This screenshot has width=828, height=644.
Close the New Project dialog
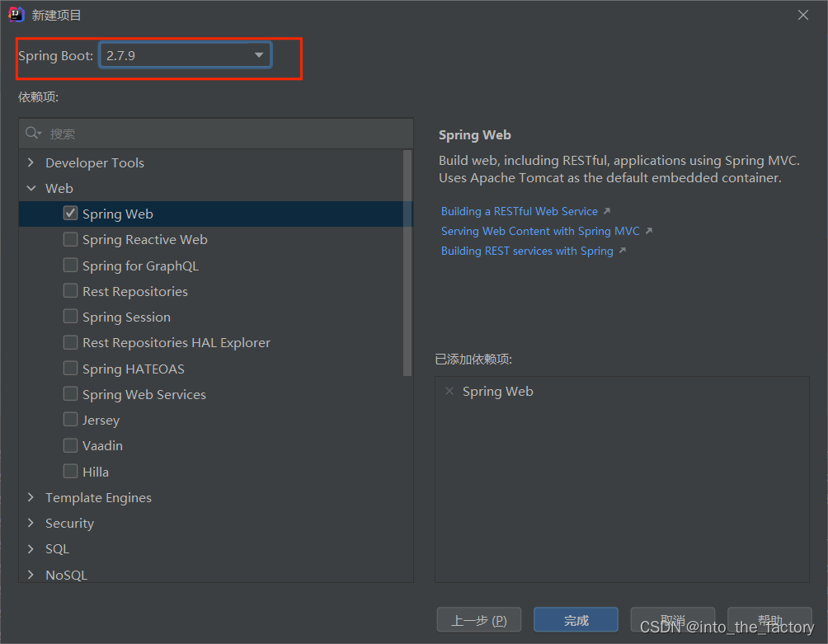[x=803, y=15]
